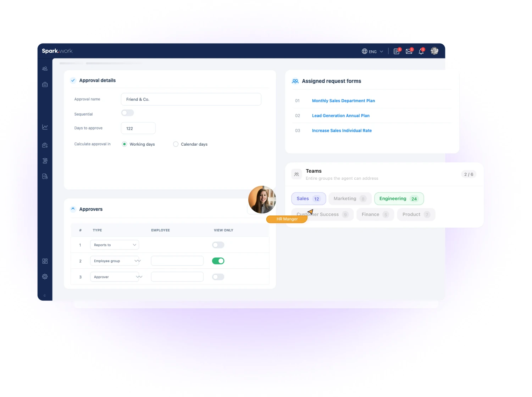Open the briefcase icon in the sidebar
The height and width of the screenshot is (397, 532).
pos(45,85)
